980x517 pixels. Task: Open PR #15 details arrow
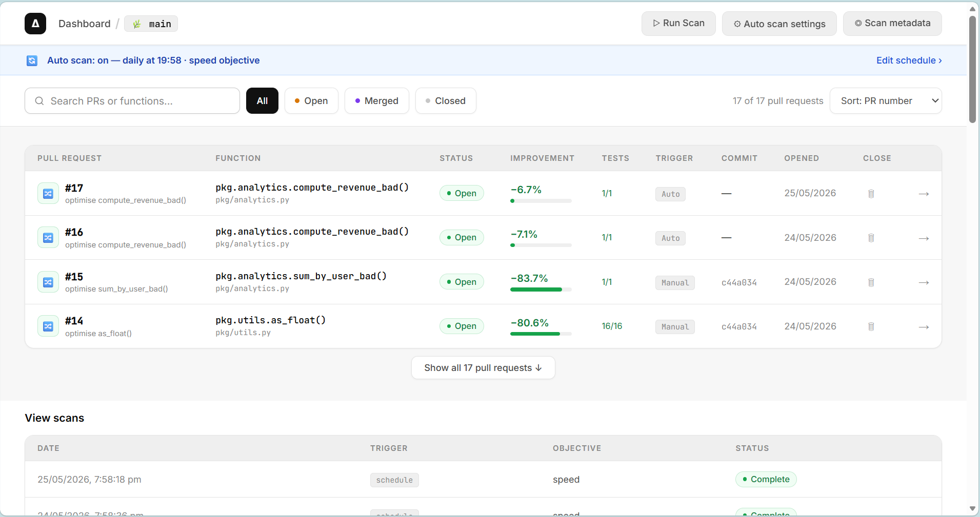(x=924, y=282)
